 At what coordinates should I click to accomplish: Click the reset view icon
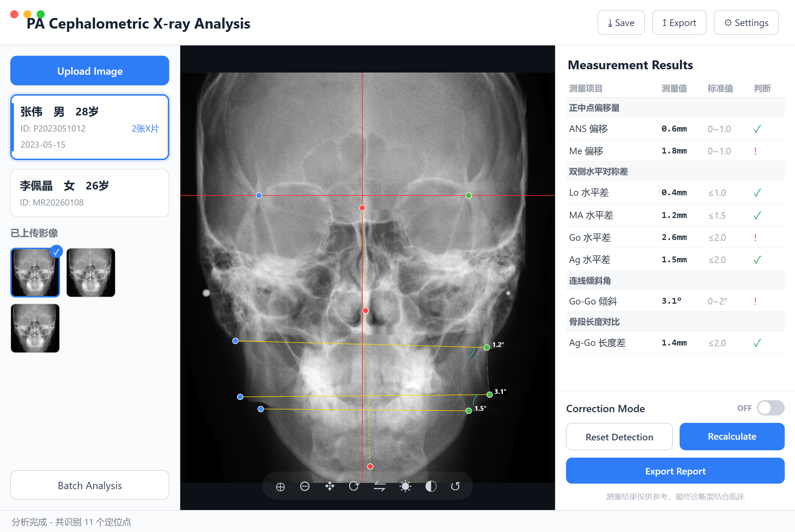[x=455, y=487]
